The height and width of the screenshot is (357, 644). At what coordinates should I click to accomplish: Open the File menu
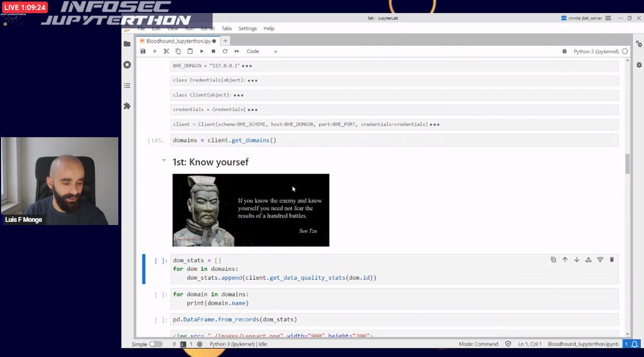(141, 28)
